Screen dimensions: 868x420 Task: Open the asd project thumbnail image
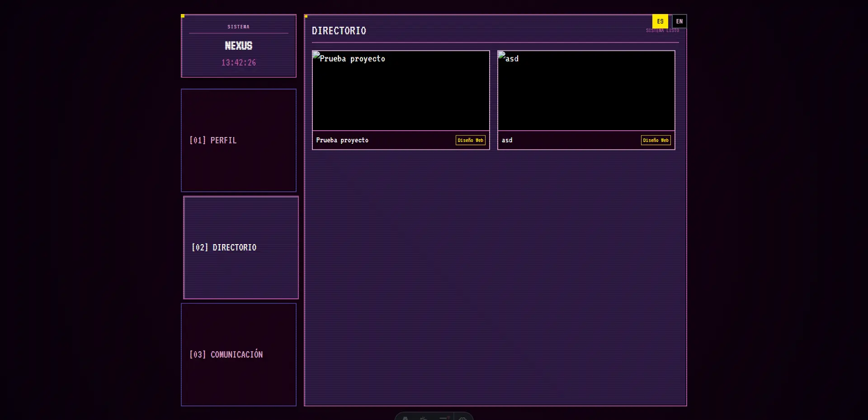click(x=586, y=91)
